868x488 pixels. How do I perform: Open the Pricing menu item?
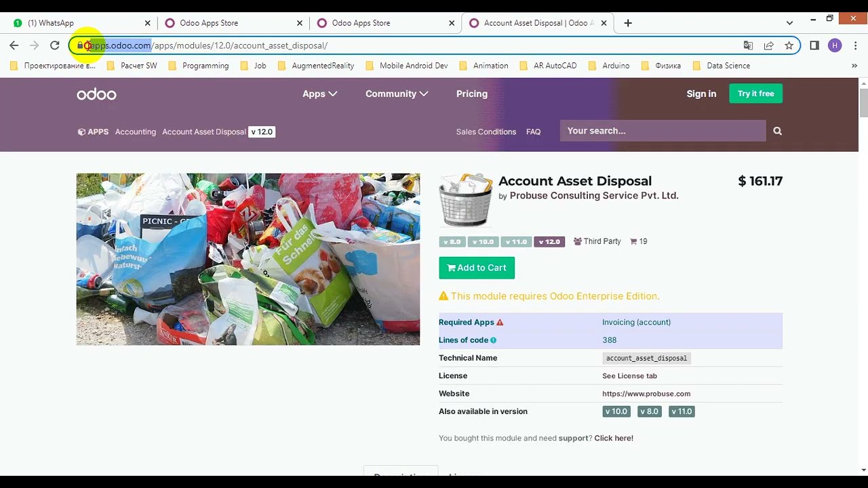[472, 94]
